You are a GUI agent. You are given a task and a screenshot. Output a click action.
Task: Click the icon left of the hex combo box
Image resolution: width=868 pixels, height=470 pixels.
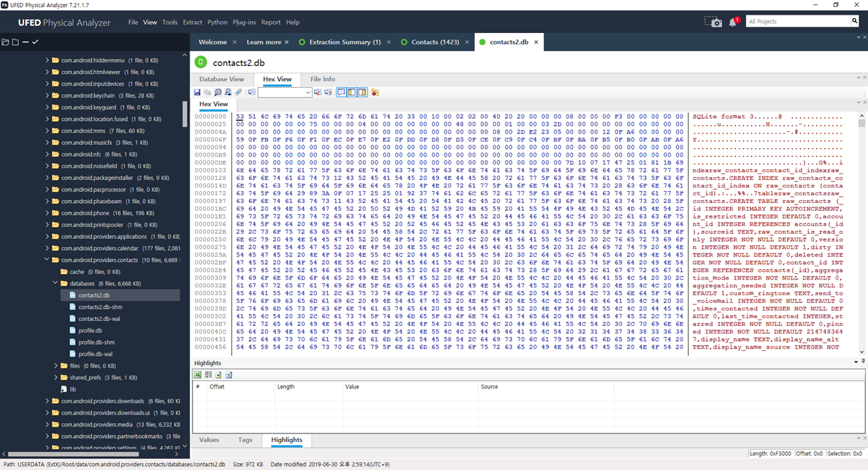click(x=251, y=92)
